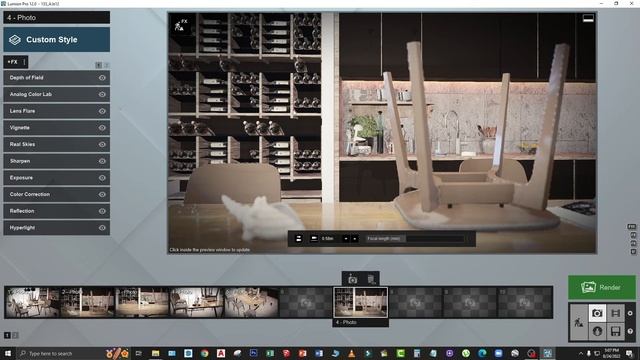640x360 pixels.
Task: Open VLC from taskbar
Action: (351, 353)
